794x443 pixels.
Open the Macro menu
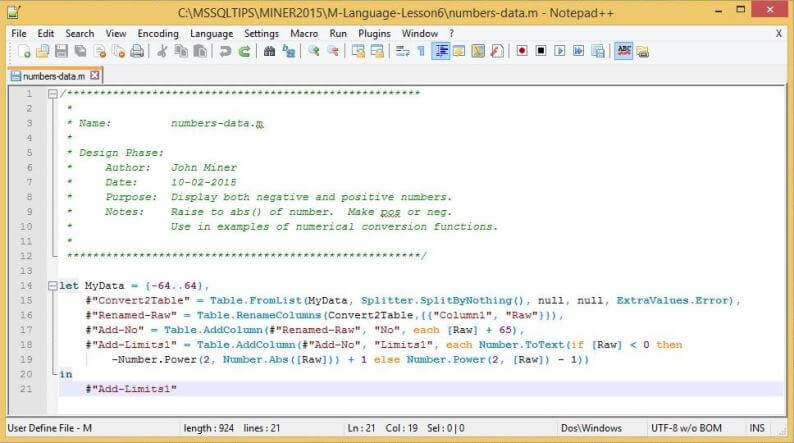304,33
